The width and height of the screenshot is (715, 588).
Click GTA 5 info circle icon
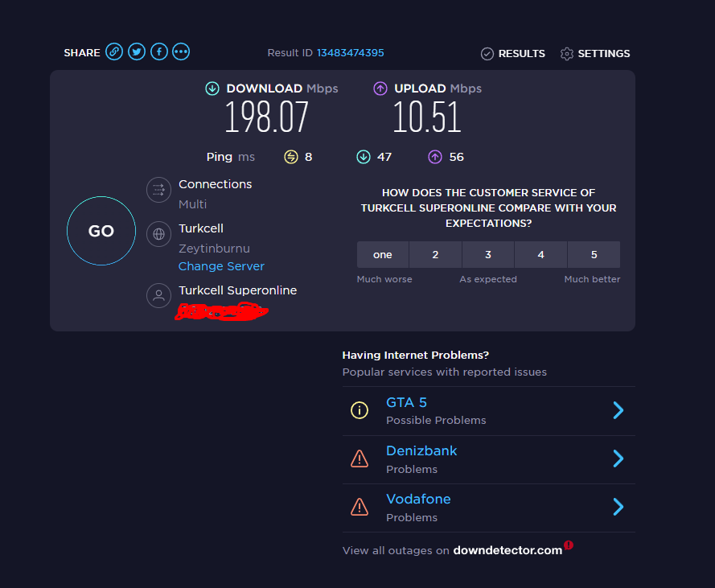tap(360, 410)
